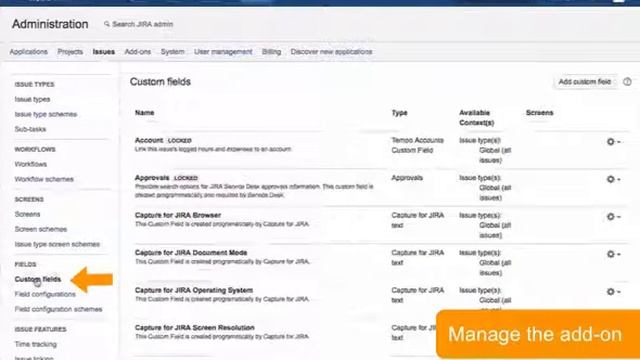
Task: Open the Billing tab
Action: pos(271,52)
